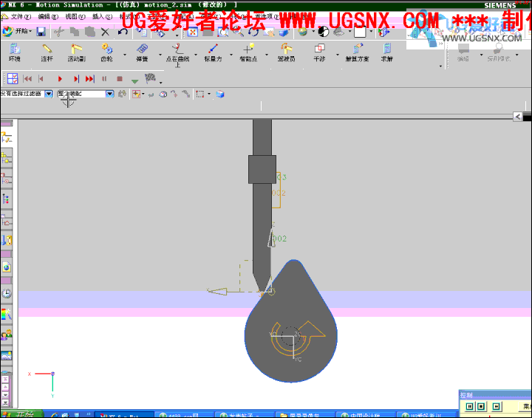Open the landscape picture sidebar icon
Image resolution: width=532 pixels, height=418 pixels.
tap(7, 356)
